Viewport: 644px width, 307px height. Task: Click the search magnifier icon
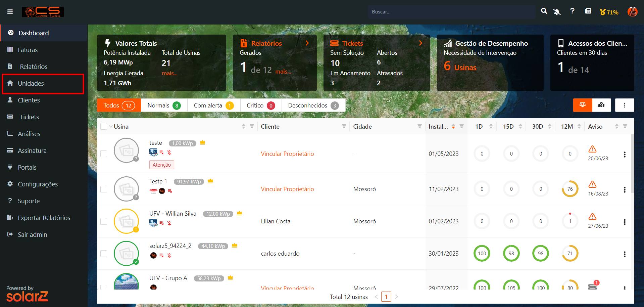click(x=544, y=11)
